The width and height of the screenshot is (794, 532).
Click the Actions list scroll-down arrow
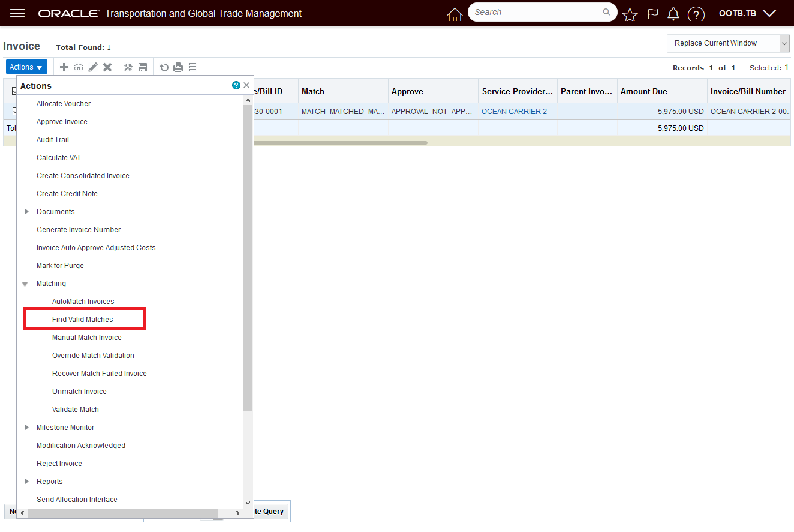pos(248,503)
